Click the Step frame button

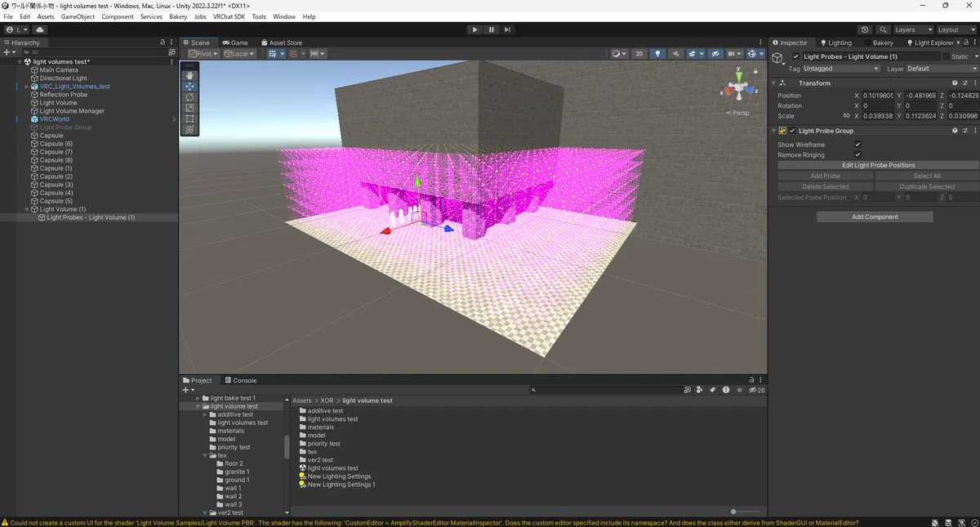click(x=507, y=29)
